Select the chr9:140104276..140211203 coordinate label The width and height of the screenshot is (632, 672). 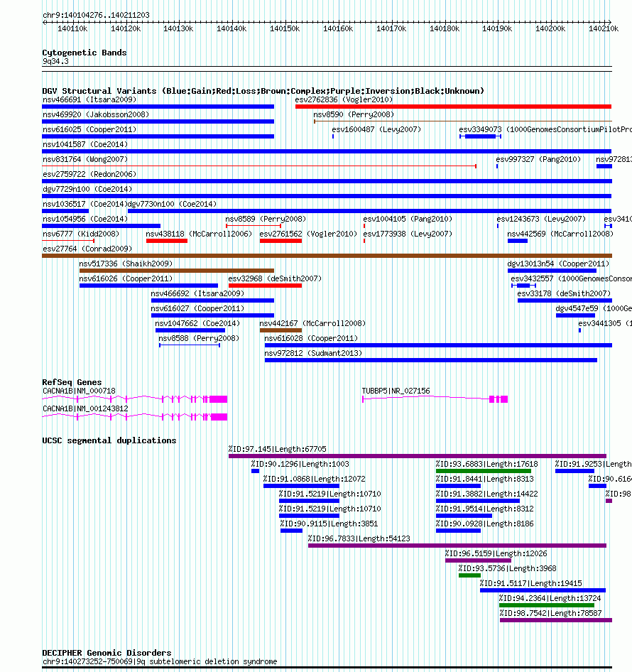click(96, 16)
